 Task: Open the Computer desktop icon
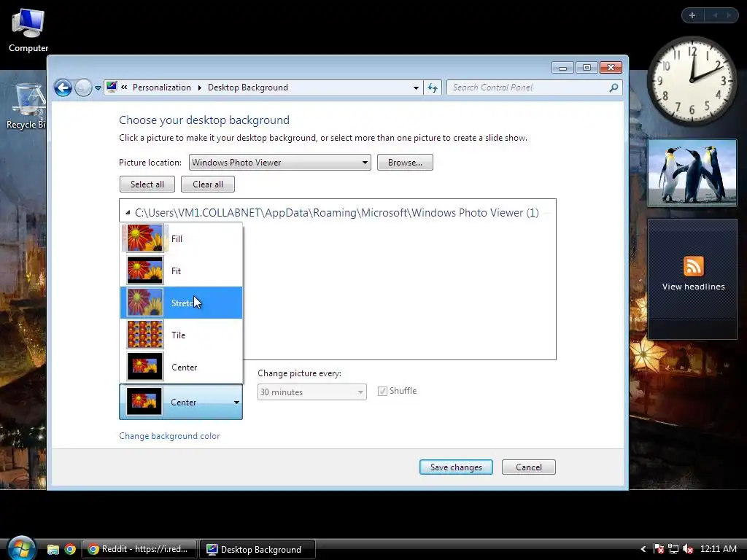28,29
